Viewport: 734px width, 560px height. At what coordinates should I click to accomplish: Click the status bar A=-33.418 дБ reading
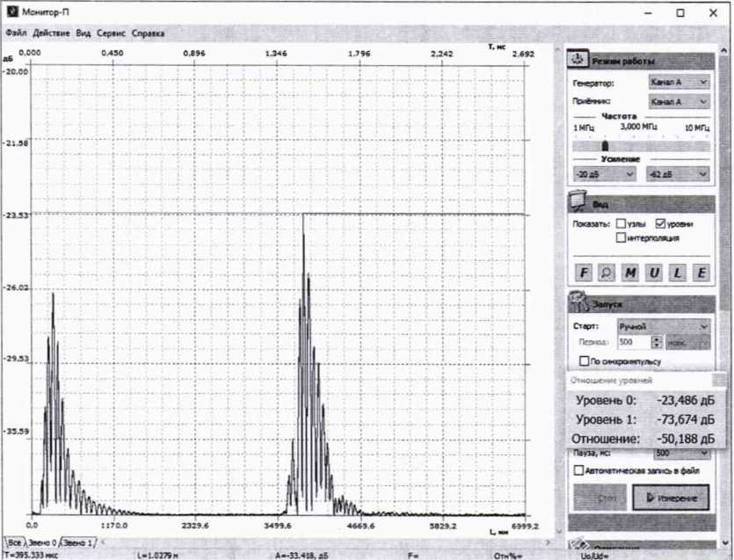302,556
